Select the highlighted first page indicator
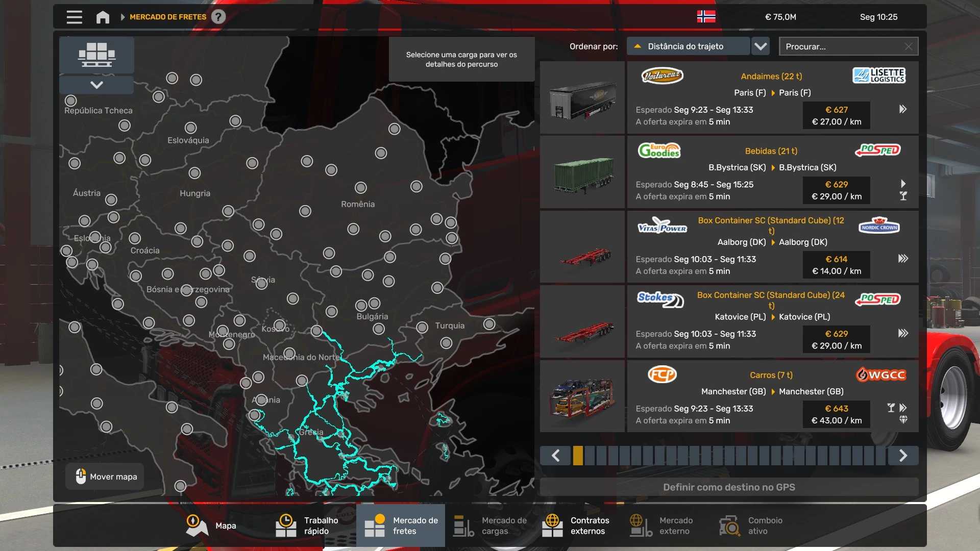This screenshot has width=980, height=551. click(x=578, y=456)
